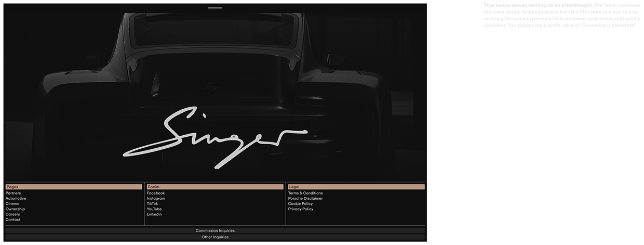Open the Partners page link
Screen dimensions: 644x245
point(14,193)
